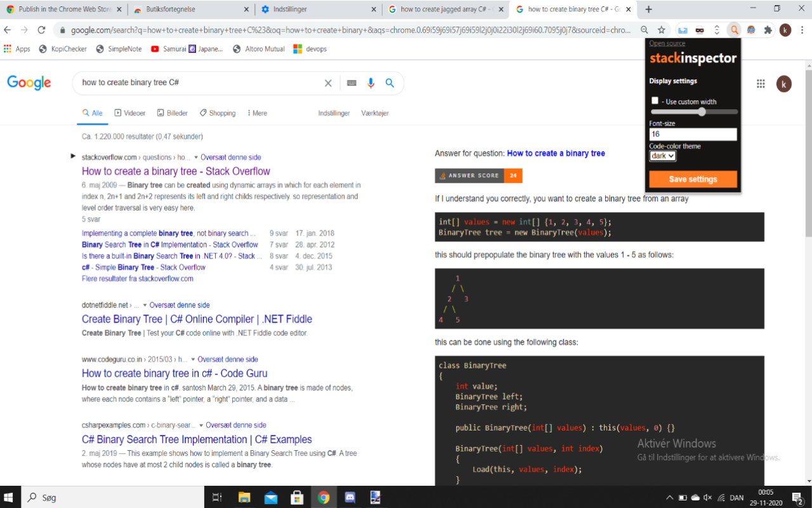Open Discord from the taskbar
812x508 pixels.
coord(350,497)
